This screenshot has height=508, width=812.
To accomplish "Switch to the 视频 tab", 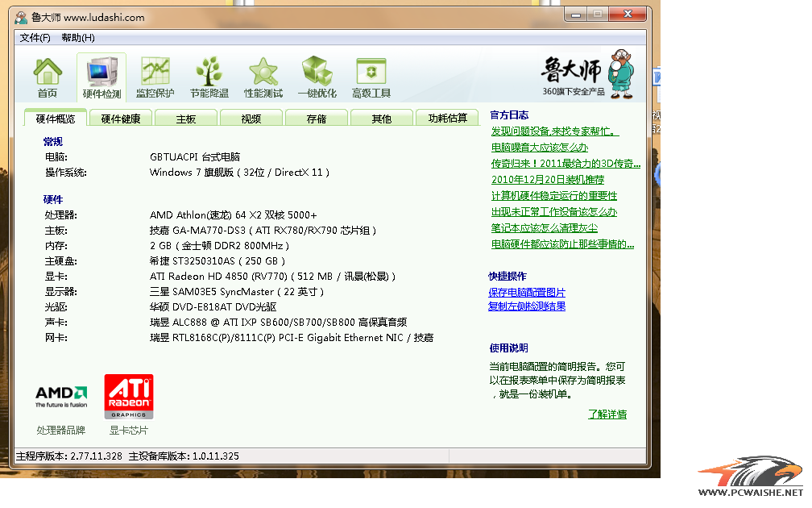I will pos(251,119).
